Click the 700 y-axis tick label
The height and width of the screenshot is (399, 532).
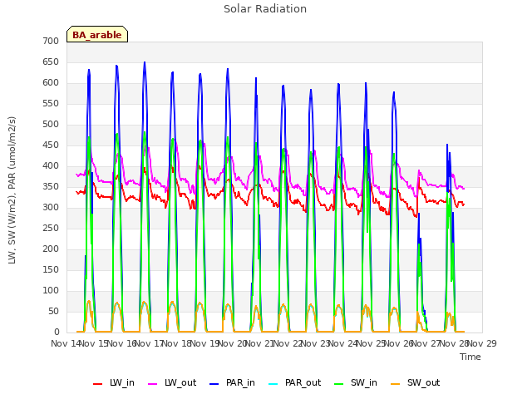[x=51, y=41]
